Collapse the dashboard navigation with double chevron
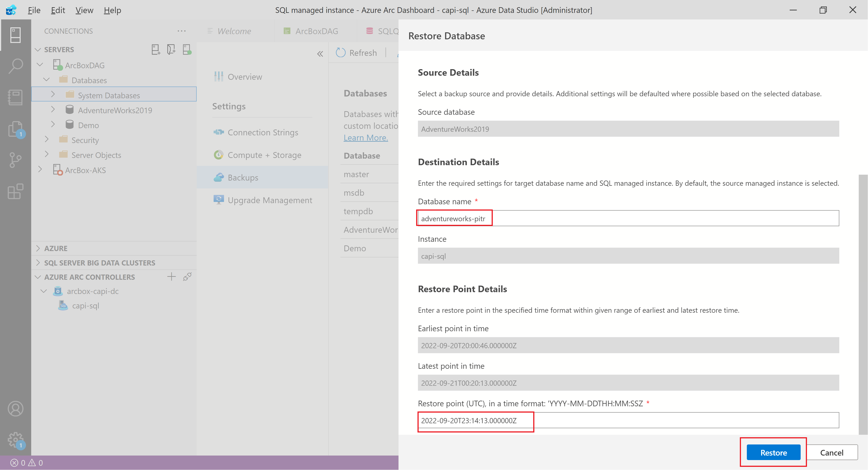This screenshot has width=868, height=470. [320, 54]
